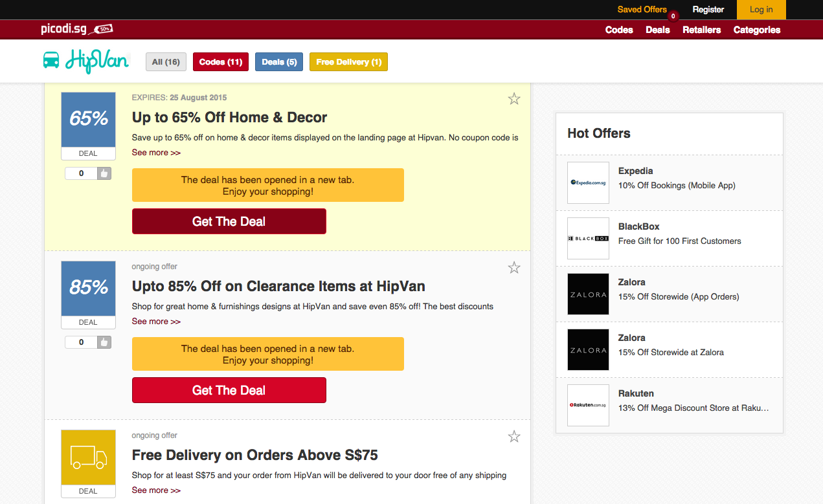This screenshot has height=504, width=823.
Task: Get The Deal for 85% Clearance Items
Action: (x=229, y=390)
